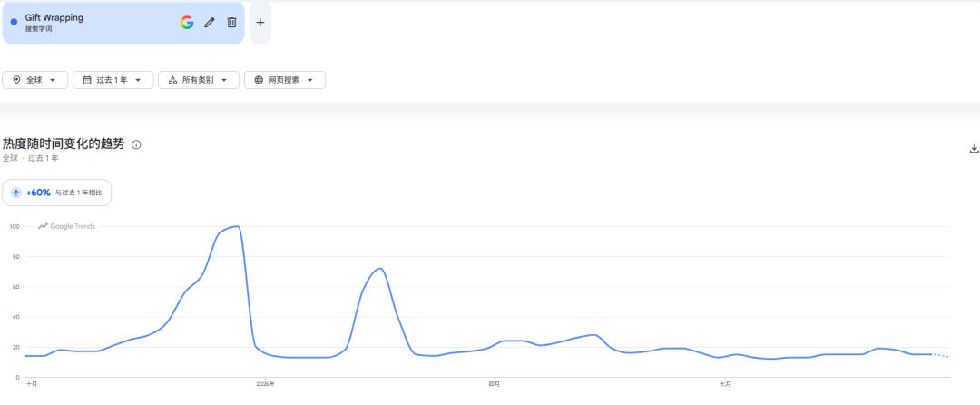Delete the Gift Wrapping search term
980x405 pixels.
[232, 23]
